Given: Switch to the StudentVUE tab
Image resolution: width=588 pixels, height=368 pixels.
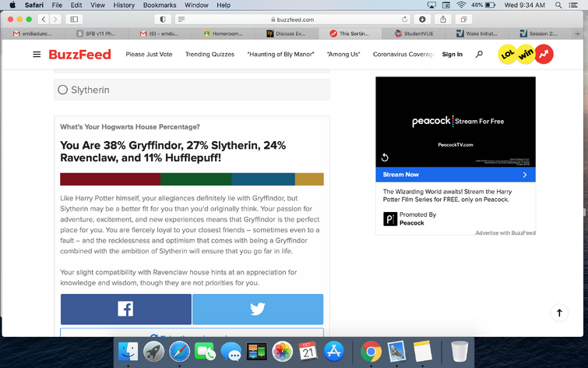Looking at the screenshot, I should coord(414,34).
